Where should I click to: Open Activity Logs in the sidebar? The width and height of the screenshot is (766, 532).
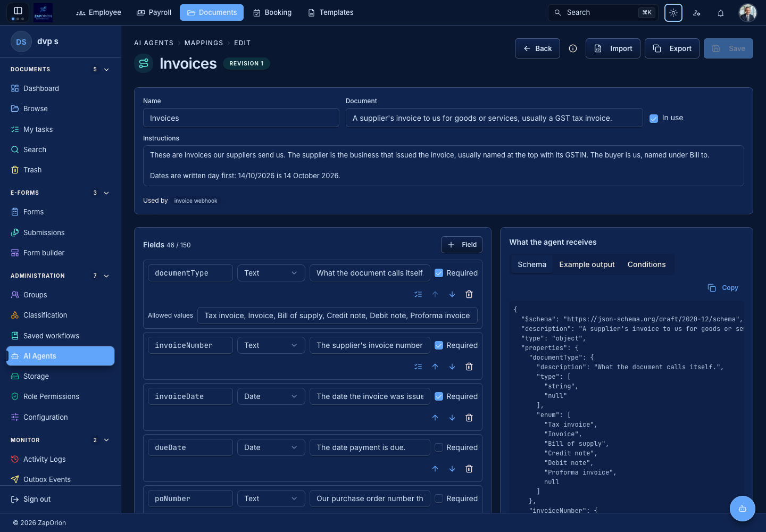61,459
